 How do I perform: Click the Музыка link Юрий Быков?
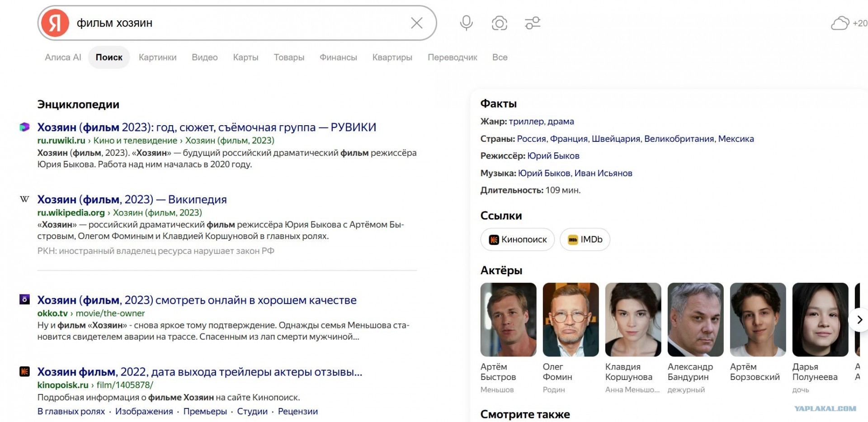pos(544,173)
